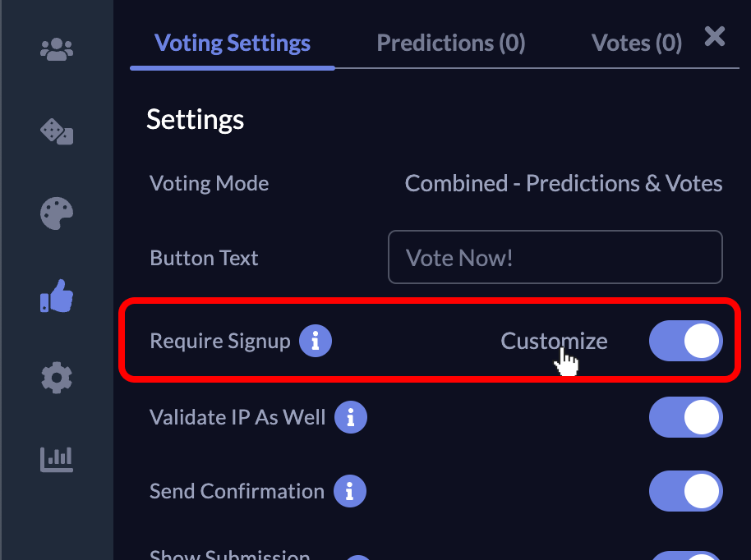Click the Button Text input field
The height and width of the screenshot is (560, 751).
555,258
